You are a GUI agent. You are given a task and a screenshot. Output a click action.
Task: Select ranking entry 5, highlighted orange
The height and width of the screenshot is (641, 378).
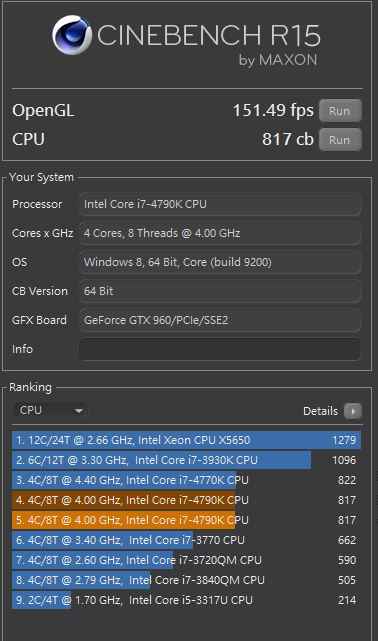click(x=186, y=520)
